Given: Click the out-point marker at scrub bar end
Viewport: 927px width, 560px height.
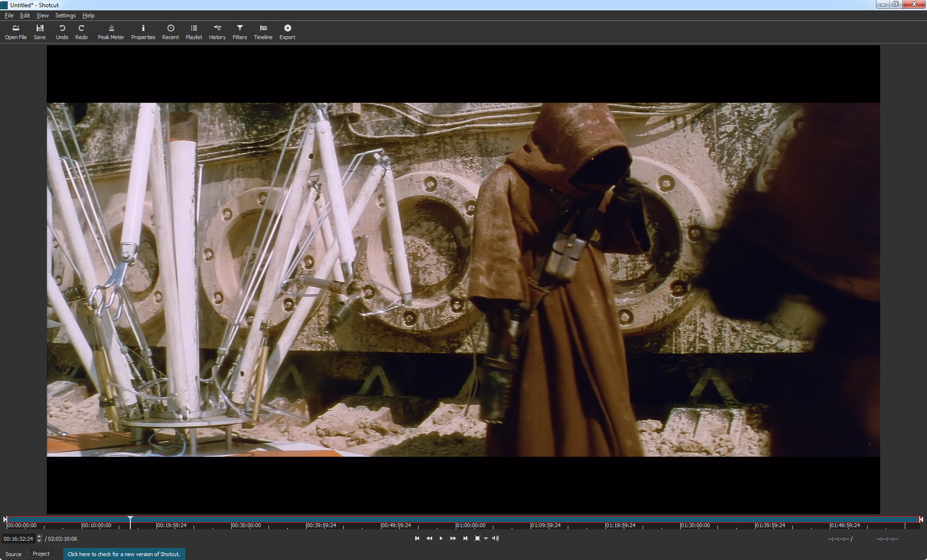Looking at the screenshot, I should point(921,519).
